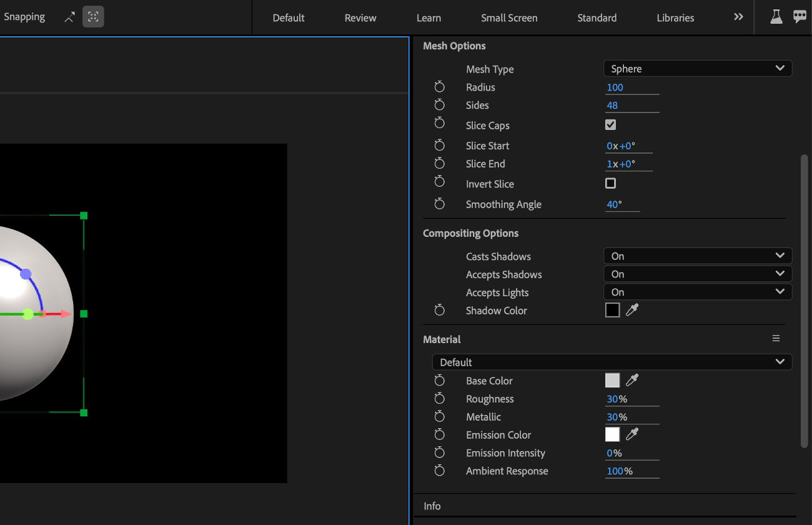Click the Smoothing Angle value 40°
The width and height of the screenshot is (812, 525).
(x=614, y=204)
